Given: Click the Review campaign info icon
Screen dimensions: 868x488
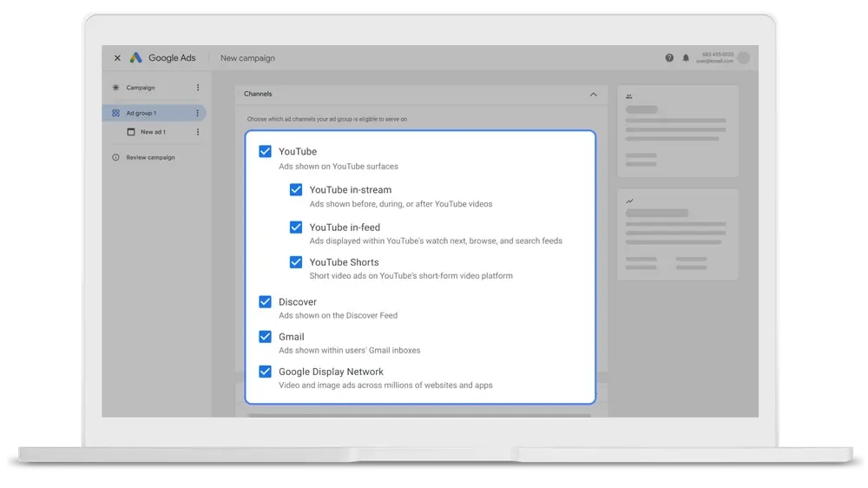Looking at the screenshot, I should (115, 157).
